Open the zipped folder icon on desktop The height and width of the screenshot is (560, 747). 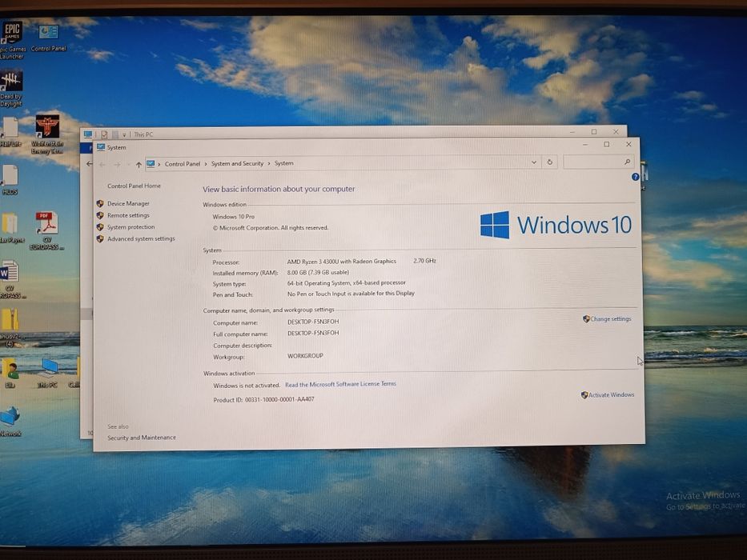(x=10, y=326)
